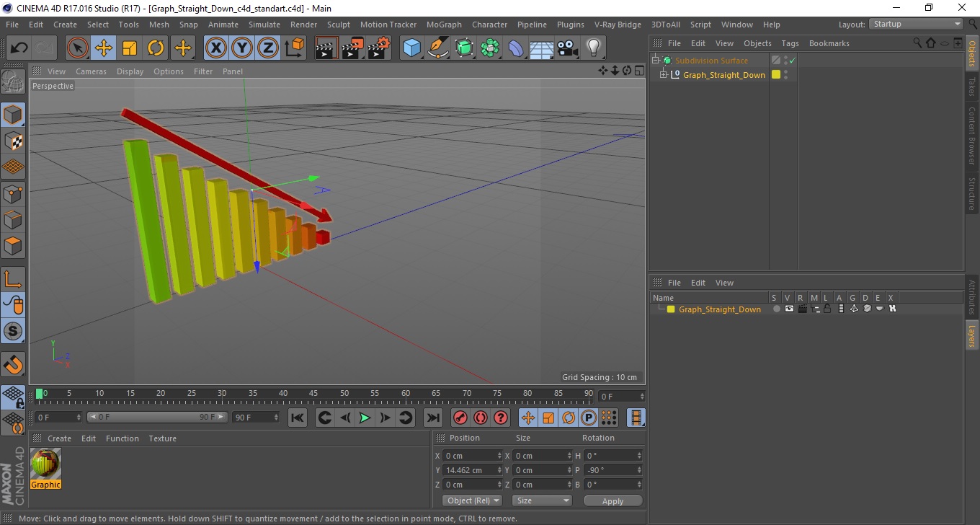Image resolution: width=980 pixels, height=525 pixels.
Task: Go to end of animation
Action: (x=432, y=418)
